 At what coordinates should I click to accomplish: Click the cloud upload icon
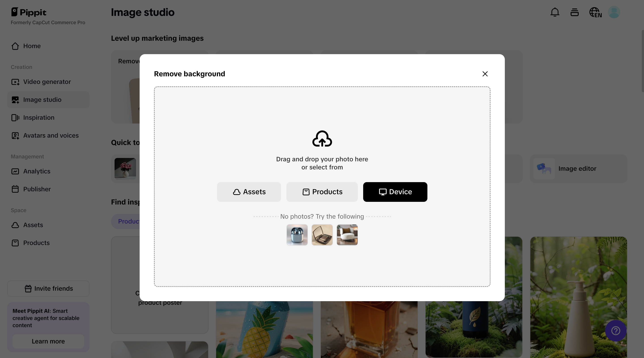[322, 139]
